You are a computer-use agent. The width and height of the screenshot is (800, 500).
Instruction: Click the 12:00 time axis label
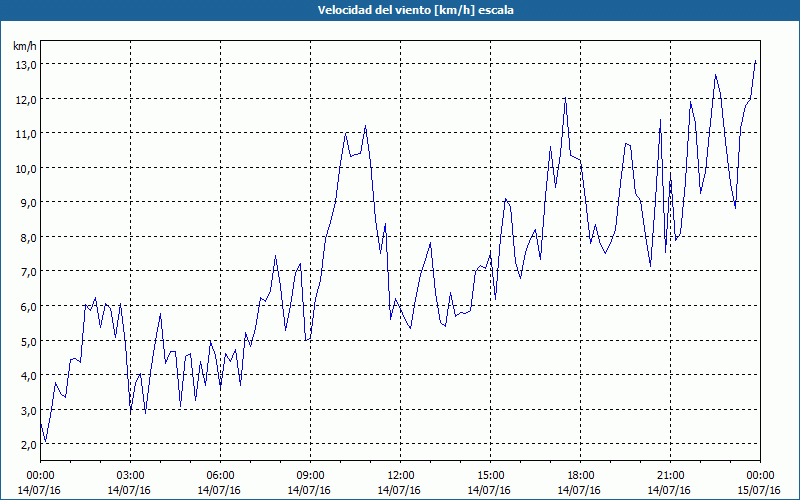(x=401, y=476)
